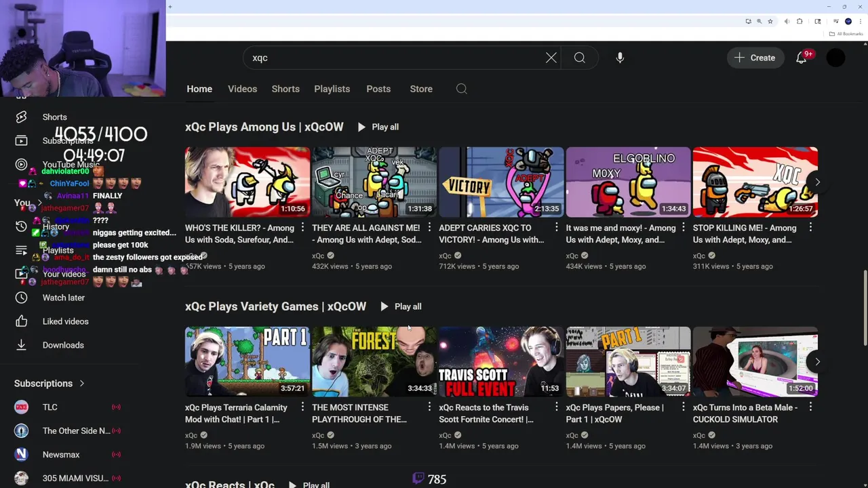Click the browser bookmark star icon
The image size is (868, 488).
click(x=770, y=21)
